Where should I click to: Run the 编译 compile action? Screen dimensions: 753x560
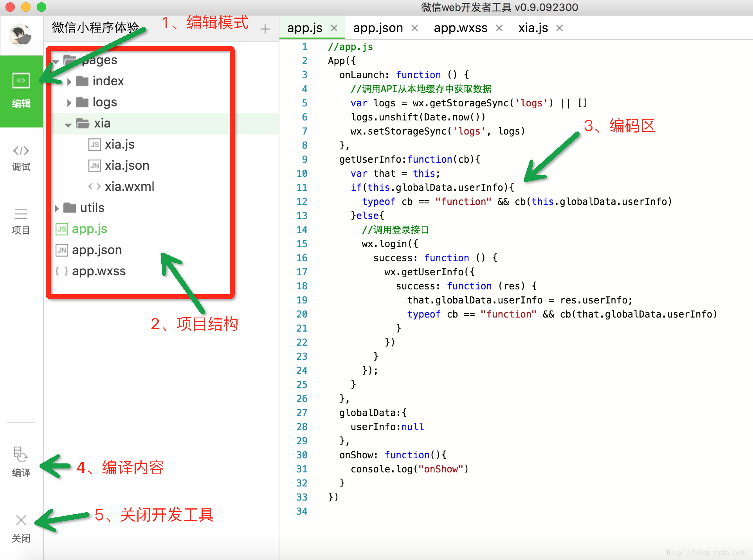pyautogui.click(x=21, y=462)
